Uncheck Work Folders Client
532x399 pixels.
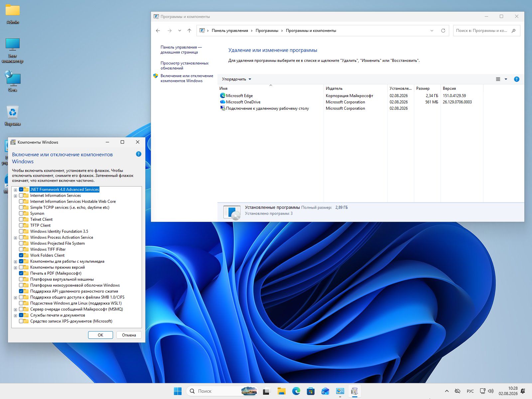tap(21, 255)
